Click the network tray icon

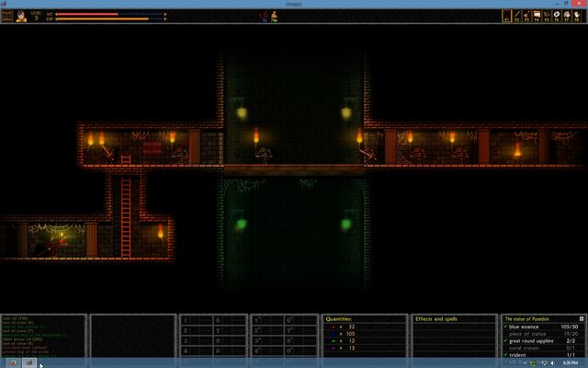pos(544,363)
